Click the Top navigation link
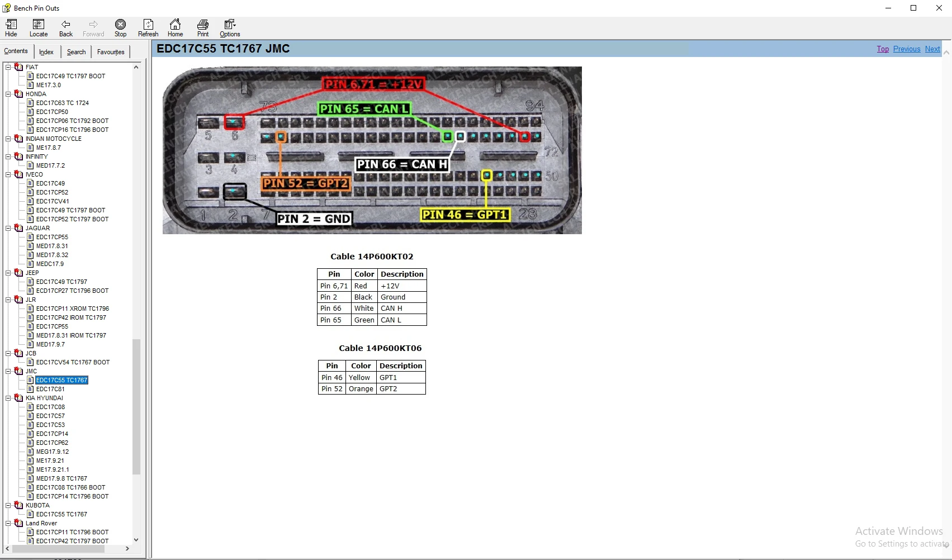 pyautogui.click(x=882, y=49)
